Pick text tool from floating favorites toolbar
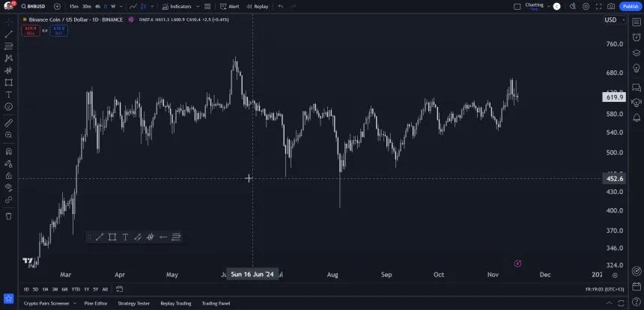This screenshot has width=644, height=310. (125, 237)
